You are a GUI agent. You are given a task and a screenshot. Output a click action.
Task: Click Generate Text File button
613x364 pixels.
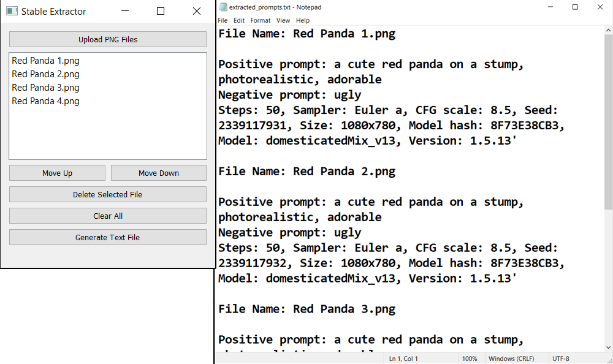(x=108, y=237)
